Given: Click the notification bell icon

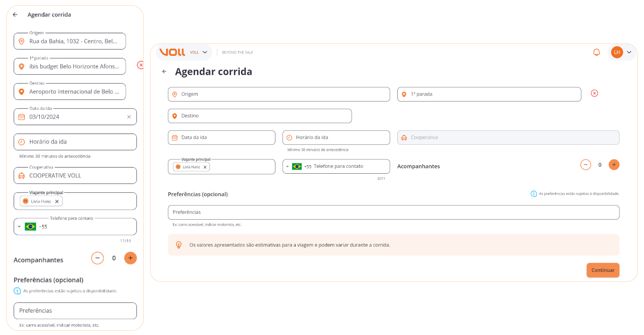Looking at the screenshot, I should (597, 52).
